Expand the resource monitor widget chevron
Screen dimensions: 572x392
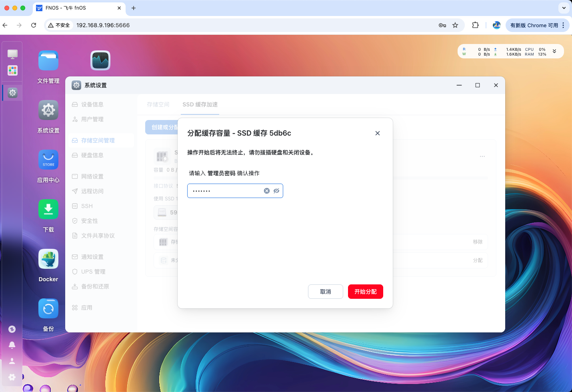pyautogui.click(x=554, y=51)
